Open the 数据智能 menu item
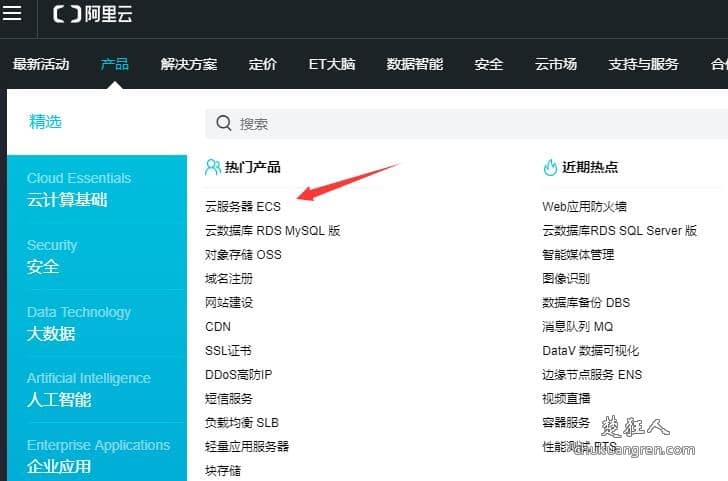 (x=415, y=64)
